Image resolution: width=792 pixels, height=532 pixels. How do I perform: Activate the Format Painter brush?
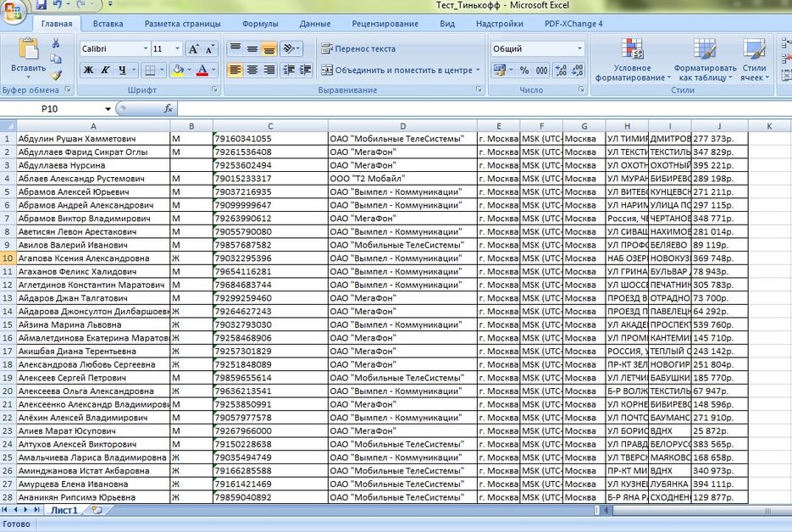click(x=56, y=75)
